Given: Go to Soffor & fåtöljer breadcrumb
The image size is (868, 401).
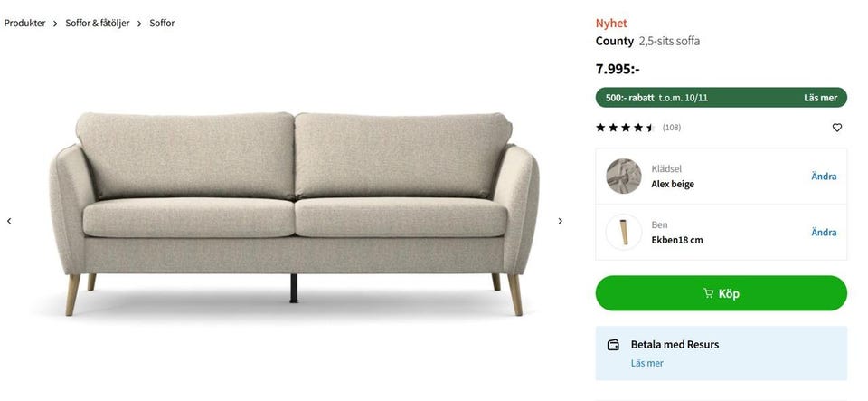Looking at the screenshot, I should click(x=98, y=24).
